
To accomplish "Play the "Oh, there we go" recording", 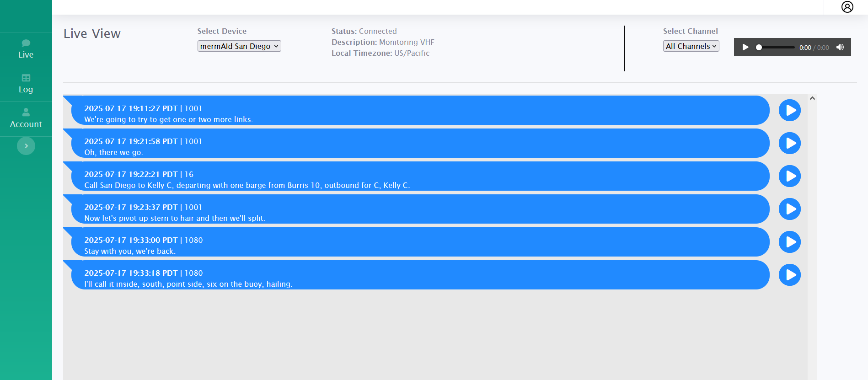I will [789, 143].
